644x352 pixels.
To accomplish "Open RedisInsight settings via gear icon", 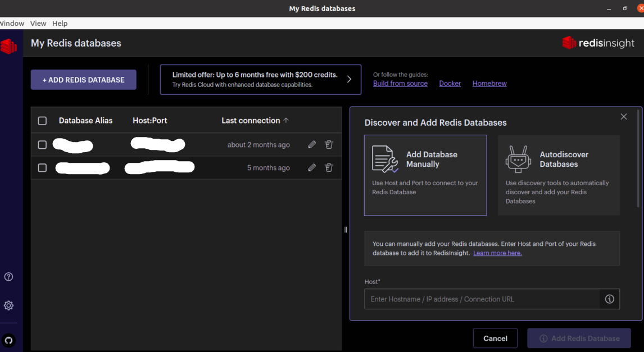I will click(x=8, y=305).
